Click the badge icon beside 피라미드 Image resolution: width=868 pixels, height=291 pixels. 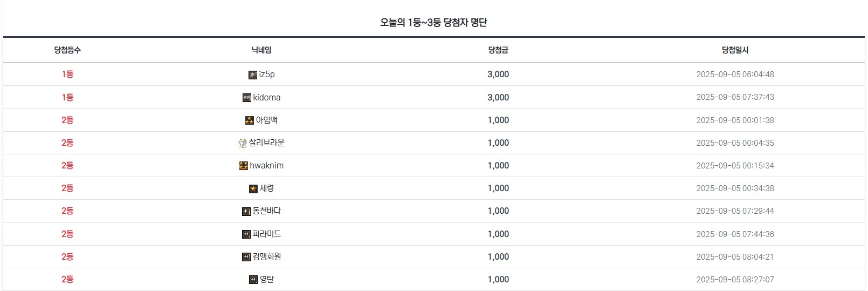246,234
